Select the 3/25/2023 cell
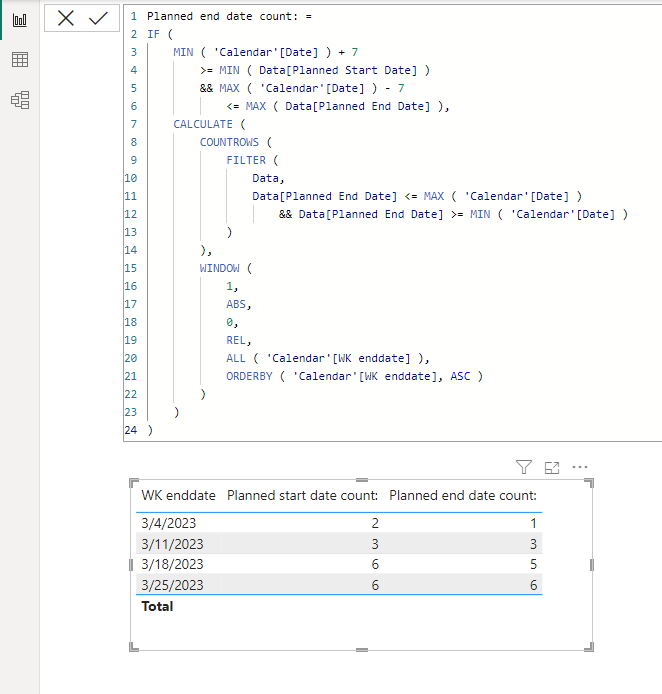The image size is (662, 694). (172, 585)
